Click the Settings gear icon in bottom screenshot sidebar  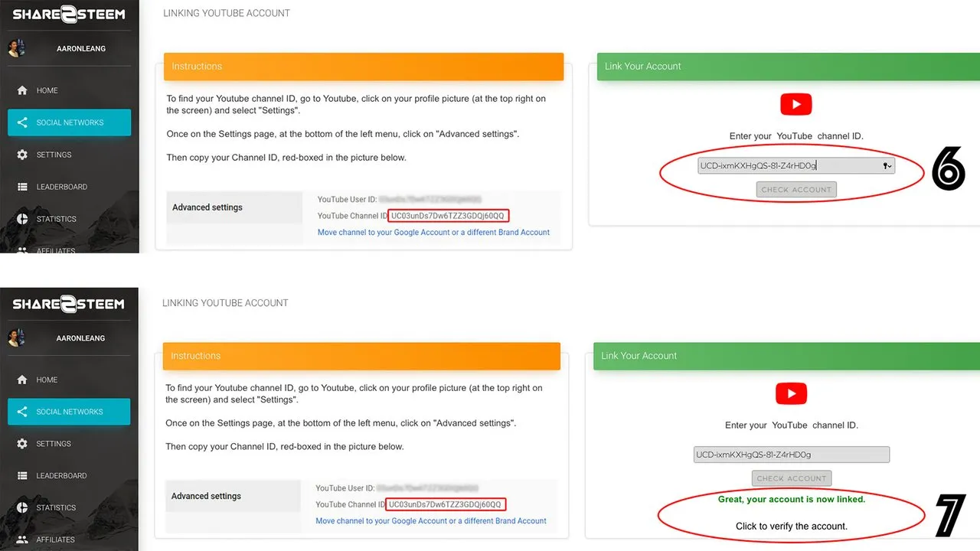[x=22, y=444]
